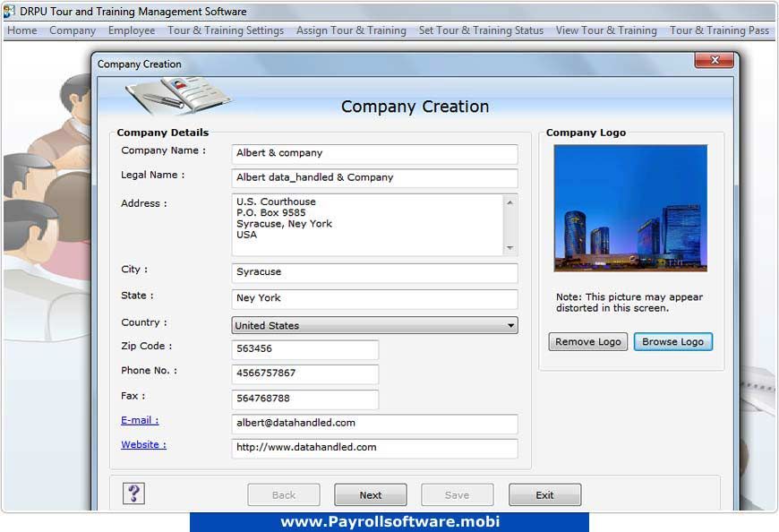Click the disabled Save button
The image size is (779, 532).
point(457,494)
